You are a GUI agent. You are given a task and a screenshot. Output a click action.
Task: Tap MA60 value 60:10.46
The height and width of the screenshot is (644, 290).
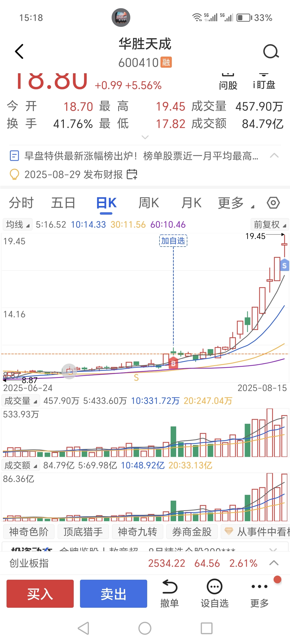tap(168, 224)
